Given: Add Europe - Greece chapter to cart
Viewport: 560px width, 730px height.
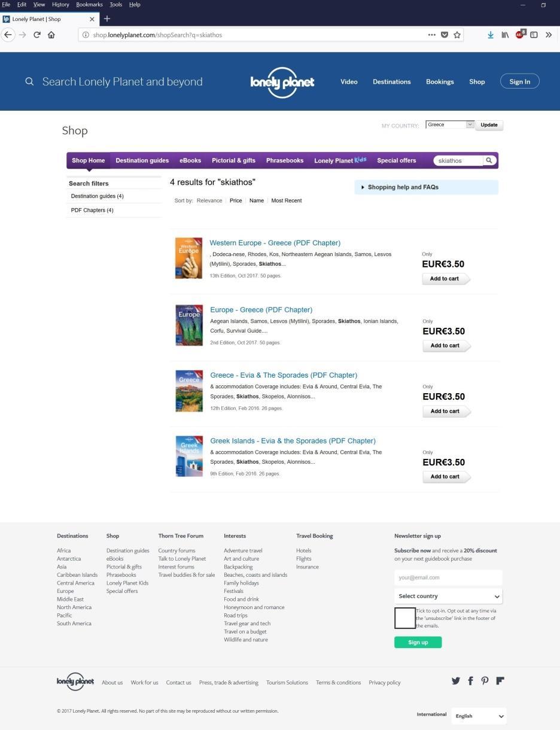Looking at the screenshot, I should [x=446, y=346].
